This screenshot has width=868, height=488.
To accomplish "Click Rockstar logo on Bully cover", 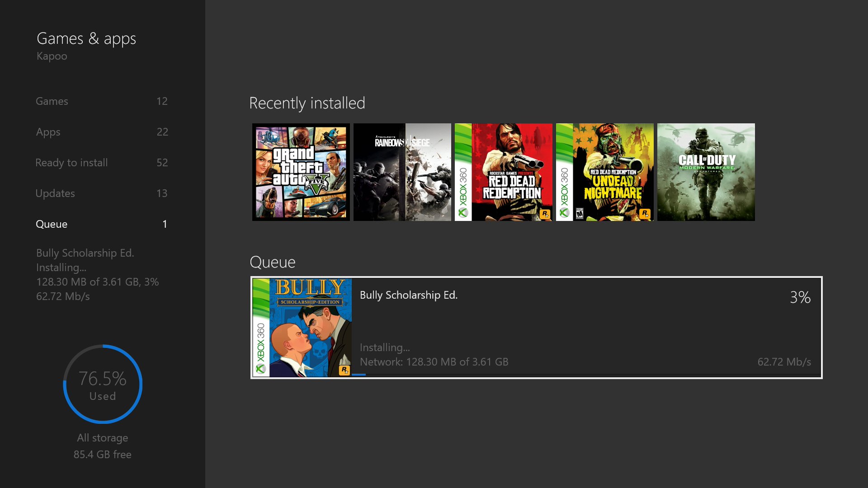I will 344,370.
